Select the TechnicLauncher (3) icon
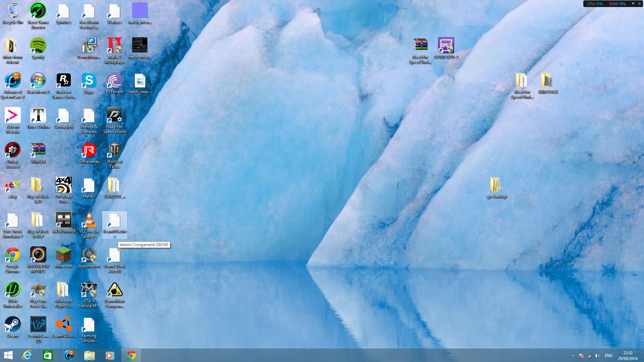 click(x=38, y=330)
